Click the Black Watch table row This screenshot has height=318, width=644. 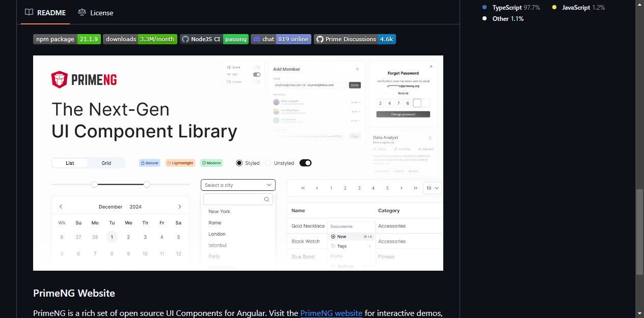click(x=365, y=241)
